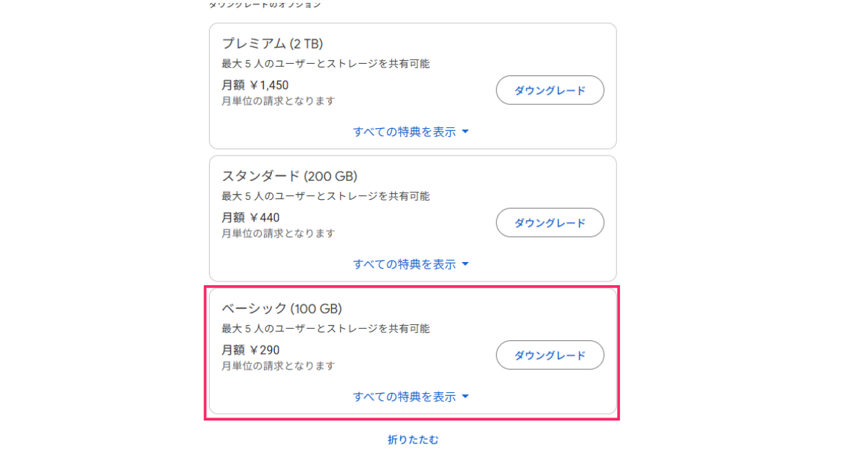Click the Premium (2 TB) ダウングレード button
868x456 pixels.
tap(550, 90)
